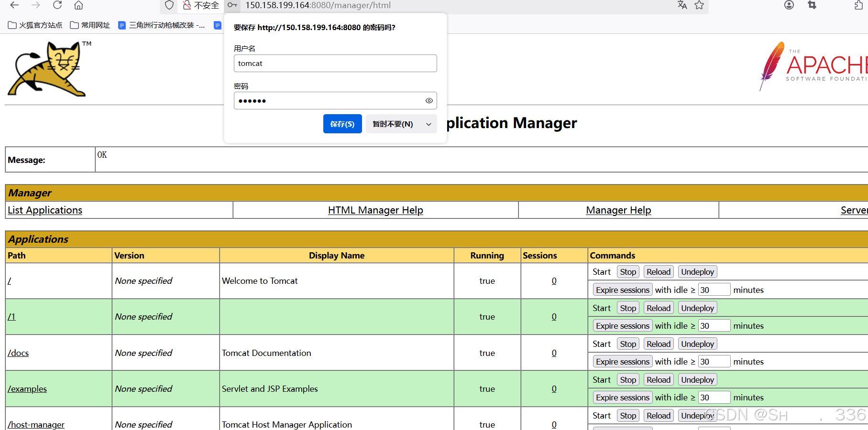868x430 pixels.
Task: Reload the Welcome to Tomcat application
Action: [659, 272]
